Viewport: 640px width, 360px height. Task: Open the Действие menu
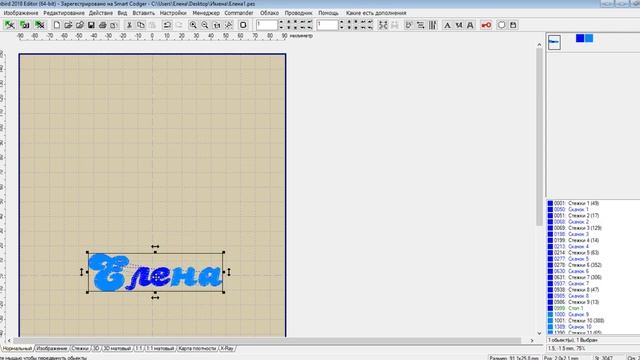tap(101, 13)
